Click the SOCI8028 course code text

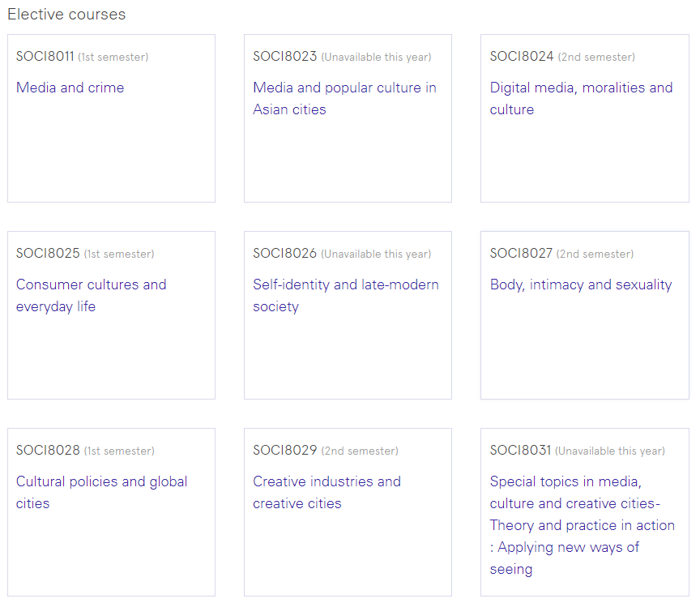click(48, 451)
